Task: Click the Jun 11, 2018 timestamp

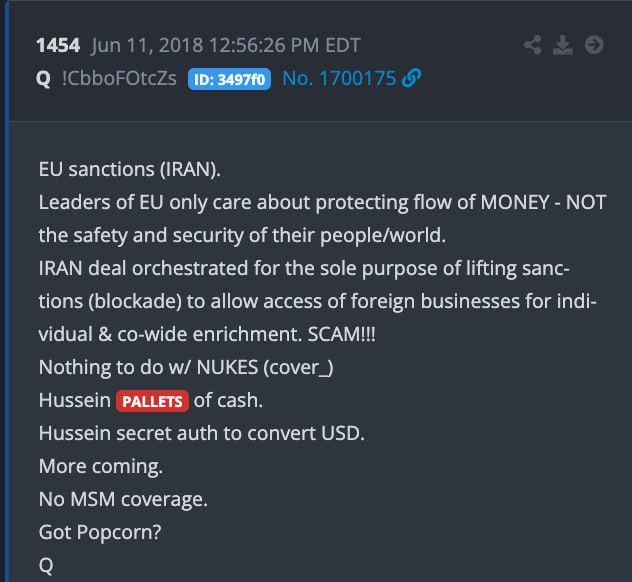Action: pyautogui.click(x=226, y=45)
